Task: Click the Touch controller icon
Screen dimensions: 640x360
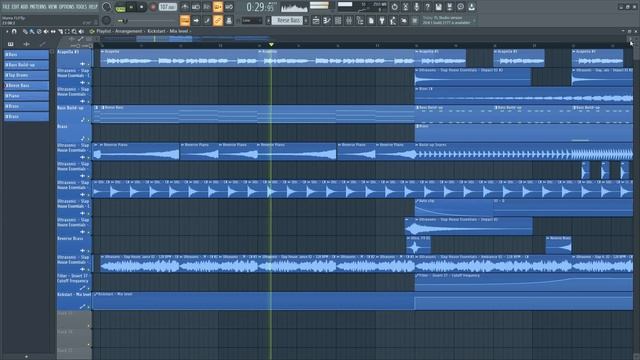Action: tap(404, 20)
